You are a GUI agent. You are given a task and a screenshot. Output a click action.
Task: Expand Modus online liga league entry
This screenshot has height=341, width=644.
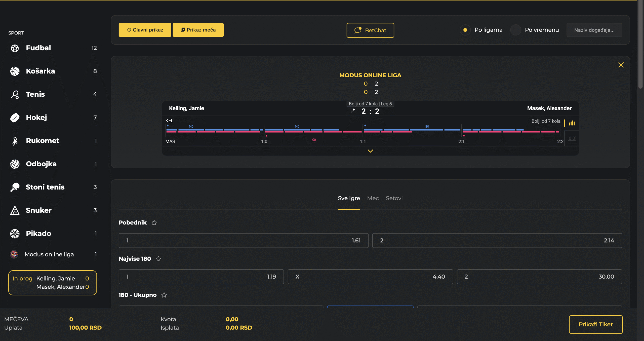pyautogui.click(x=49, y=254)
